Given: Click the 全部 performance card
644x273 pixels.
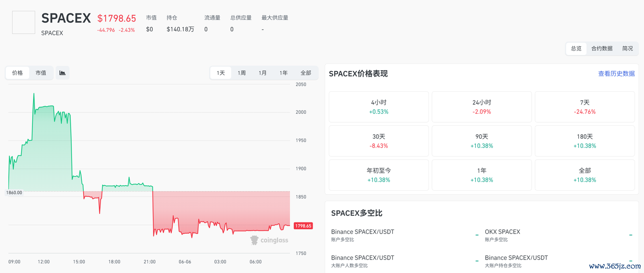Looking at the screenshot, I should coord(585,175).
